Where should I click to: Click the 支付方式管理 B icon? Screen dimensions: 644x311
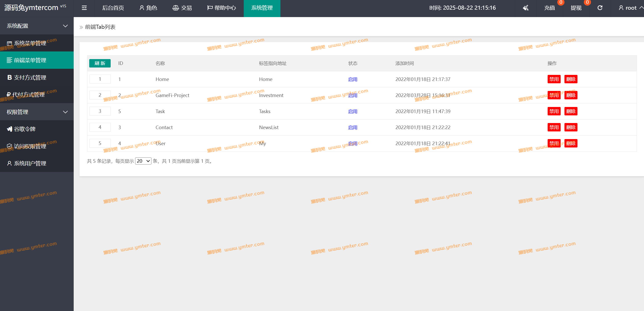[x=10, y=77]
